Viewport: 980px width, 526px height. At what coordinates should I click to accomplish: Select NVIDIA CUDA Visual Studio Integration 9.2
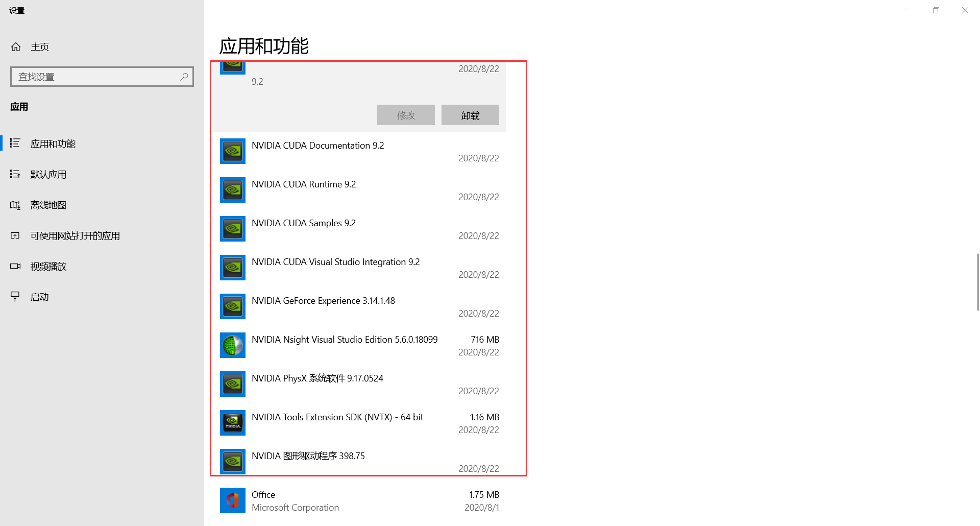click(x=359, y=268)
